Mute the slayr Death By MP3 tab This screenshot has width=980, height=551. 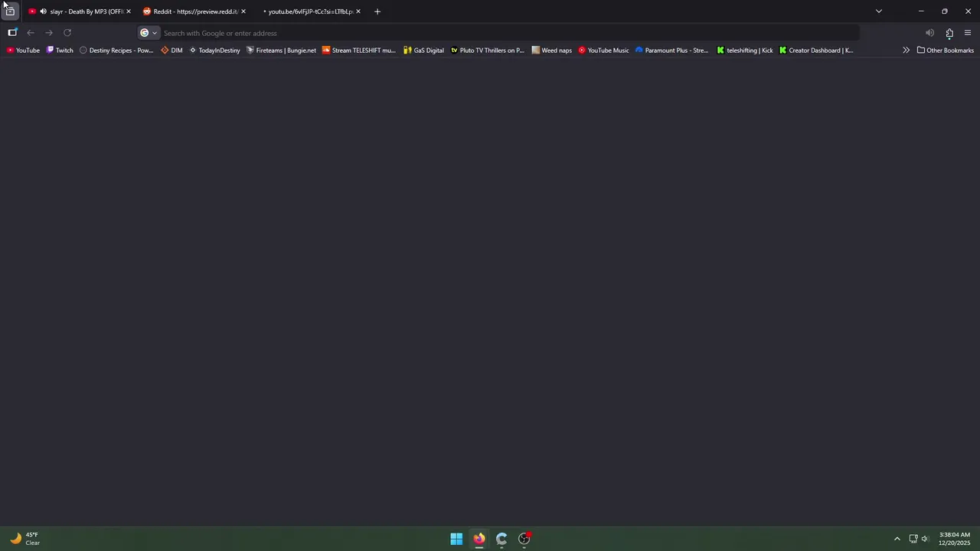pyautogui.click(x=43, y=11)
